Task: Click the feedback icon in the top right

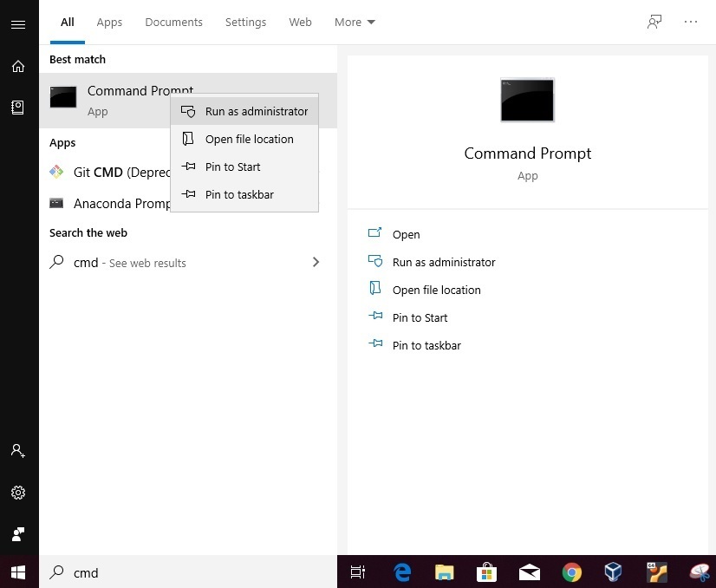Action: [654, 23]
